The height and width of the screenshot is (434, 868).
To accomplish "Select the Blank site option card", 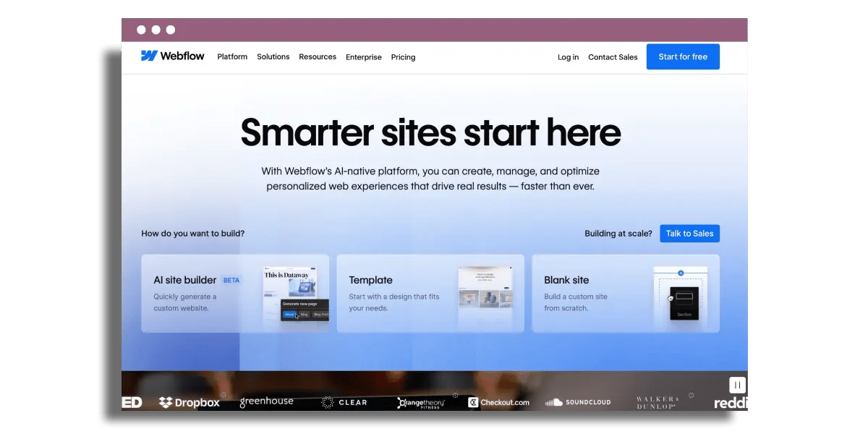I will click(x=625, y=294).
